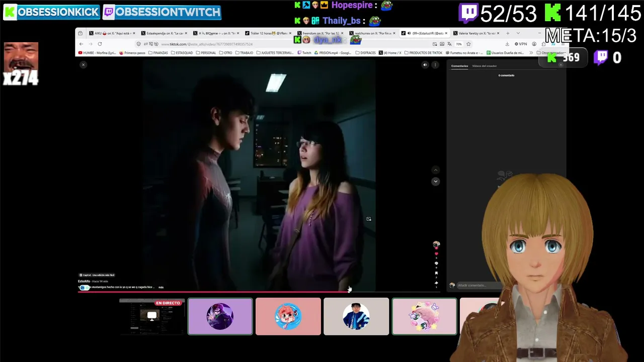Open the EsteAlfo creator name link

(84, 281)
